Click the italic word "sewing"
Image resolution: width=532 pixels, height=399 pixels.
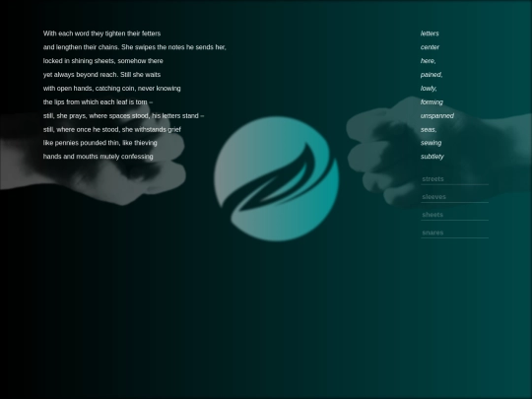[431, 143]
